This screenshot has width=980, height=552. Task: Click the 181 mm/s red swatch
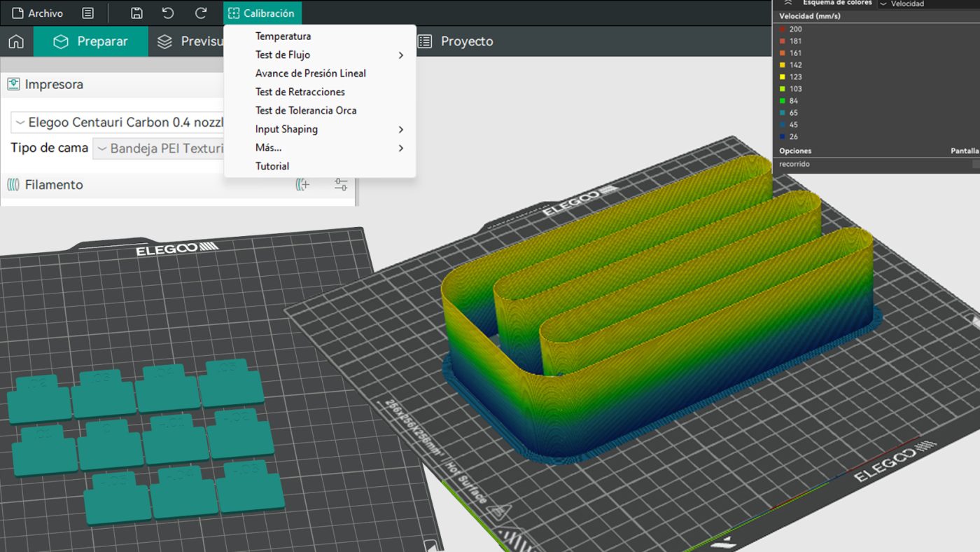783,41
